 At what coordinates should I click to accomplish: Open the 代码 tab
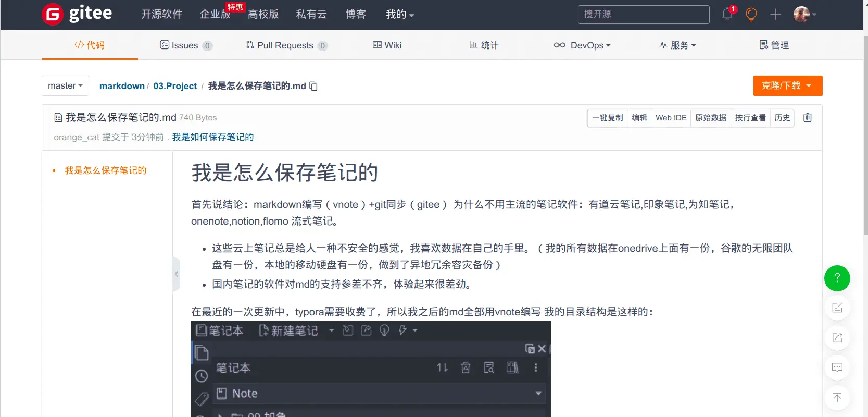(x=90, y=45)
